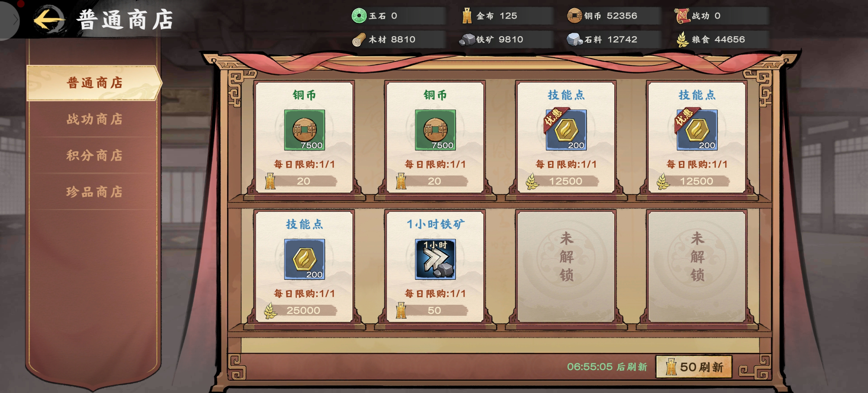Select the first 铜币 7500 item icon

[x=304, y=130]
